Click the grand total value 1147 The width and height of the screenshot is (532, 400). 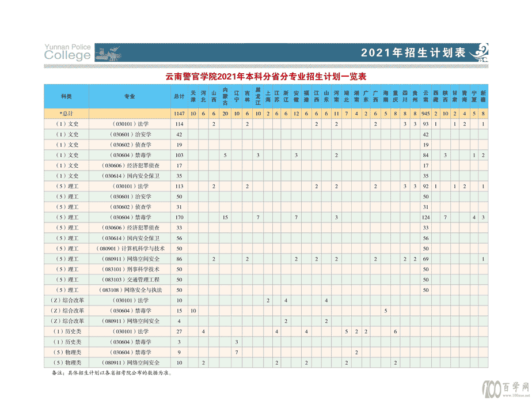click(x=179, y=114)
